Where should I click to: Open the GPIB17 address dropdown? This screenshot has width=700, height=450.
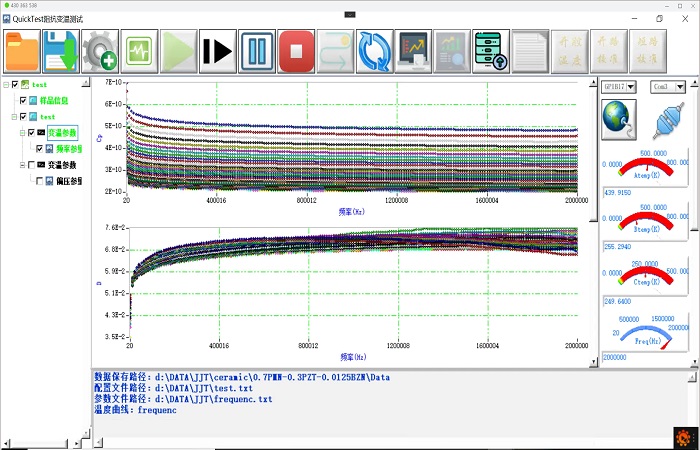[x=631, y=87]
